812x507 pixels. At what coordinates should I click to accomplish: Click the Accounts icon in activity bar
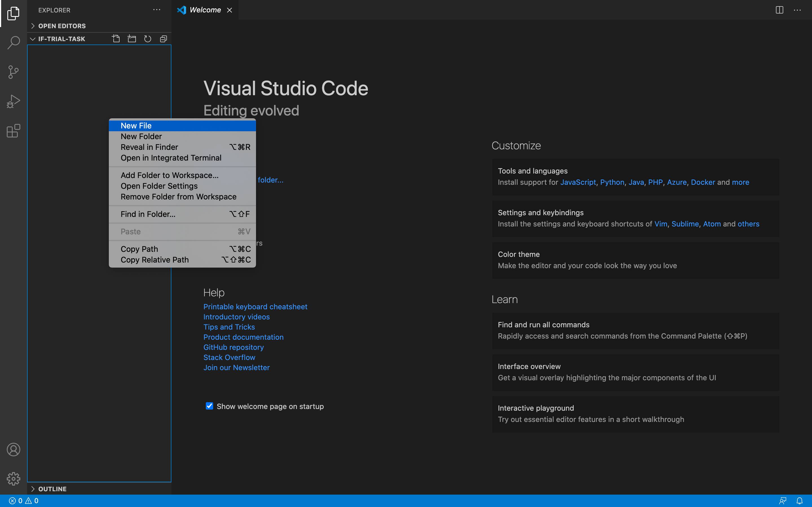point(14,449)
